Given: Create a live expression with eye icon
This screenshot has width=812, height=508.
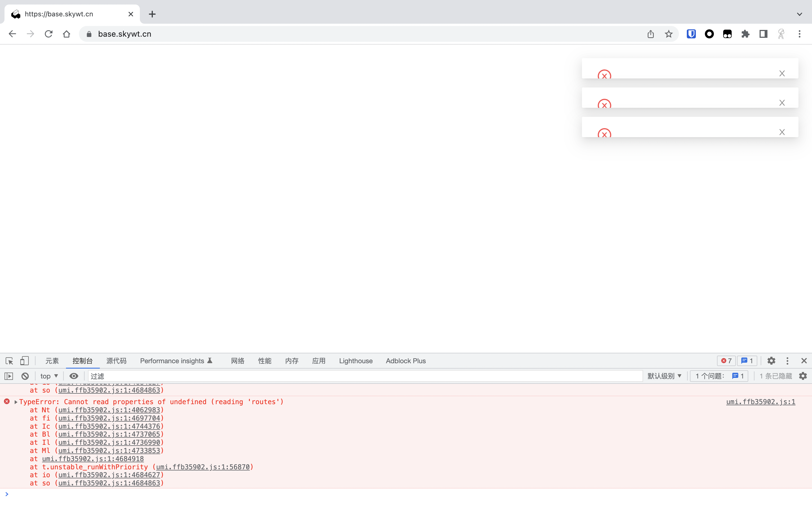Looking at the screenshot, I should tap(74, 376).
